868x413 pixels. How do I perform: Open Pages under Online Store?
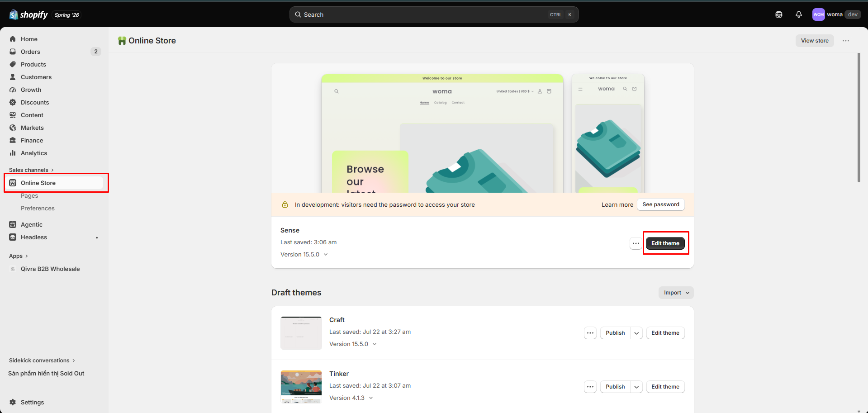click(x=29, y=196)
